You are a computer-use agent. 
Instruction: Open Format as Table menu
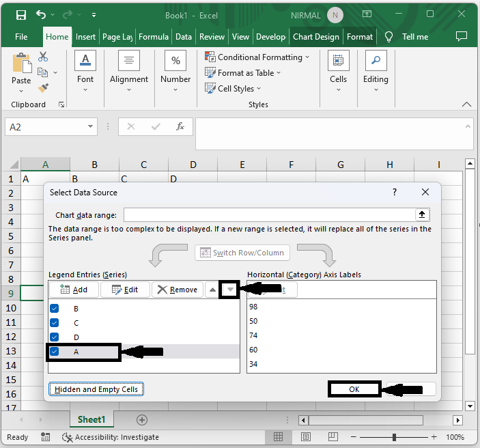pyautogui.click(x=242, y=73)
